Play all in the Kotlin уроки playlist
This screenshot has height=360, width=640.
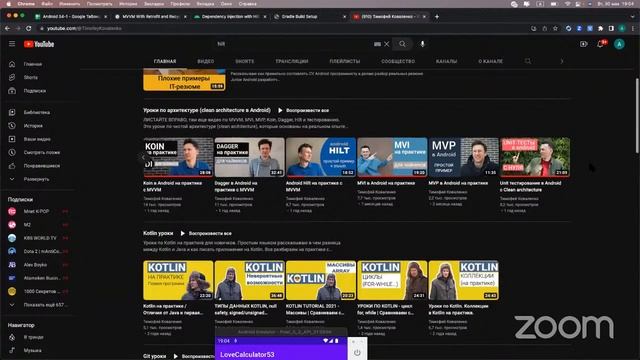point(206,233)
